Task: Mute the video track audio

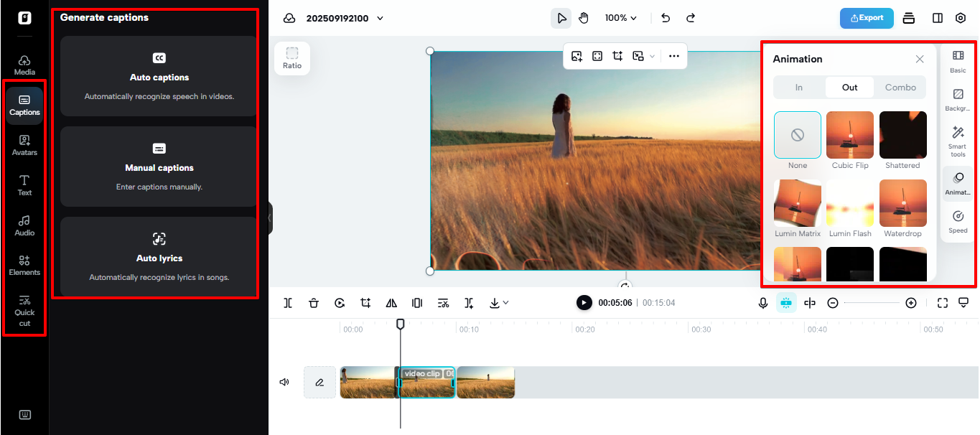Action: 284,383
